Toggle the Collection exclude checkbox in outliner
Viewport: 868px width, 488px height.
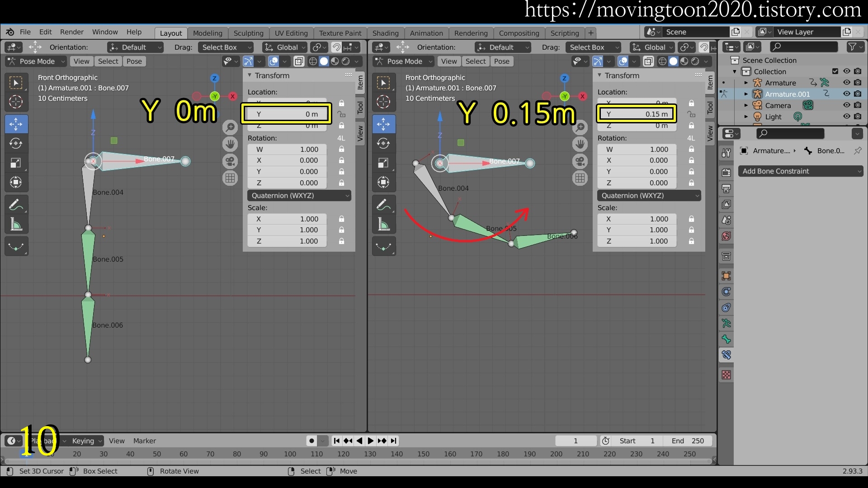[835, 71]
